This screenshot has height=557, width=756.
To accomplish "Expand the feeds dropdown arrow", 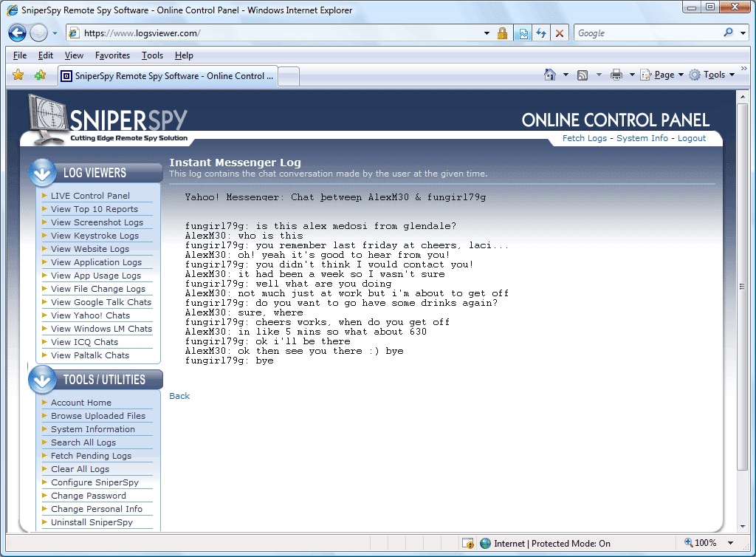I will coord(599,75).
